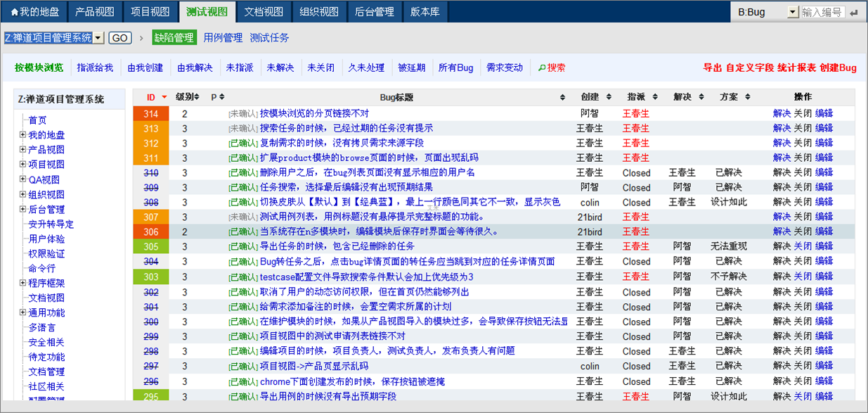
Task: Click sort arrows beside Bug标题 column
Action: pyautogui.click(x=562, y=97)
